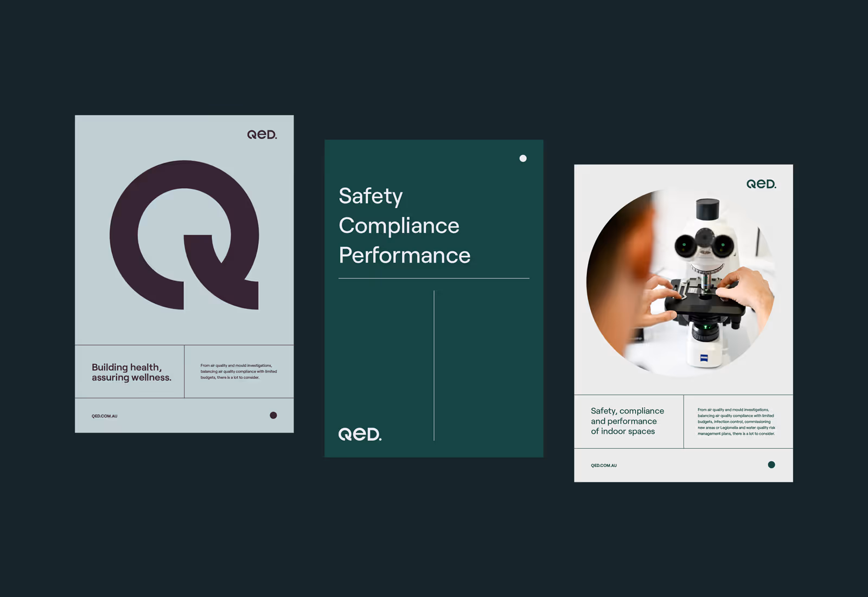Viewport: 868px width, 597px height.
Task: Click the white QED logo on the green poster
Action: [360, 434]
